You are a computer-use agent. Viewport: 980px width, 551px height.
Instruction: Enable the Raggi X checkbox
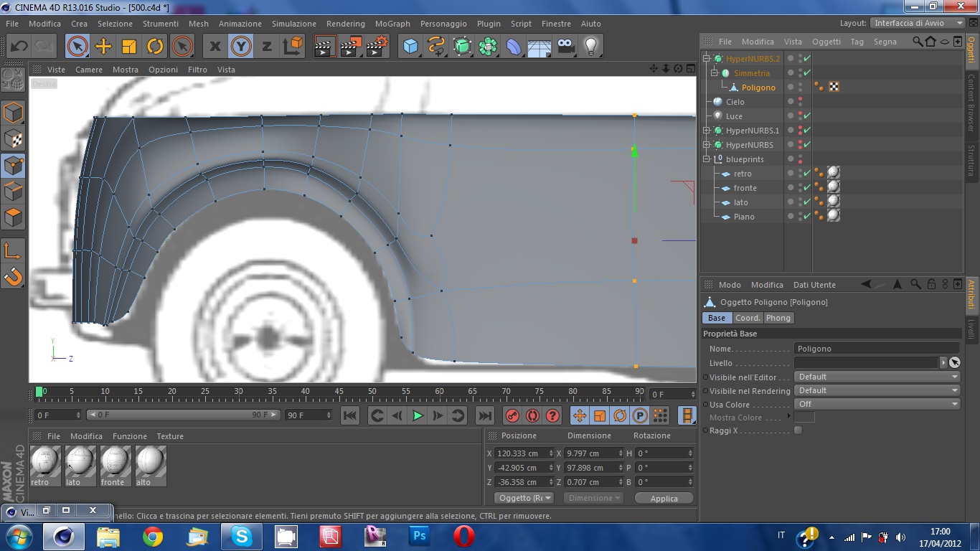click(798, 430)
